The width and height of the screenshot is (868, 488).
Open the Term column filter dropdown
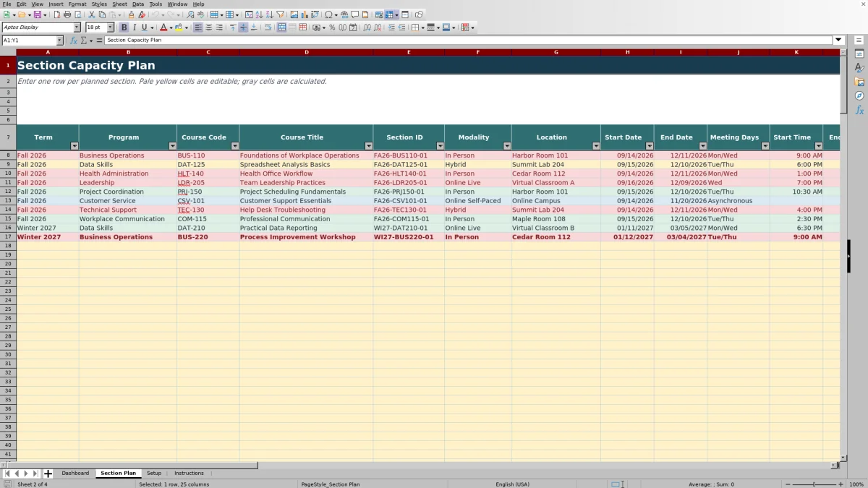point(74,146)
